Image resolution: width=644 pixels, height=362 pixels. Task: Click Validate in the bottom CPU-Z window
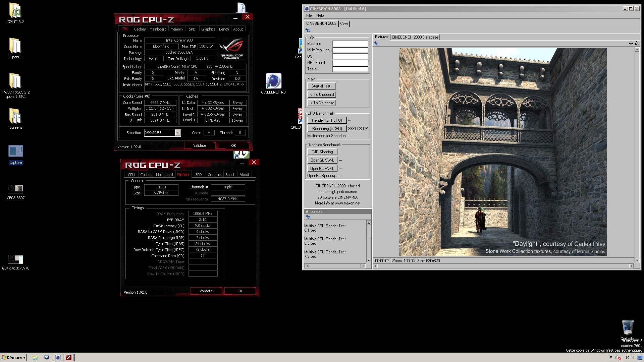(206, 291)
